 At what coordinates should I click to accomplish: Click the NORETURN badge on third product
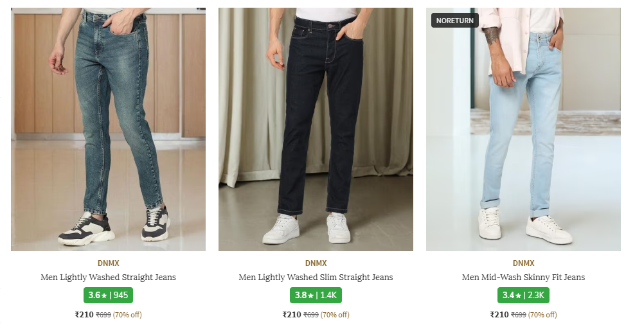tap(455, 21)
